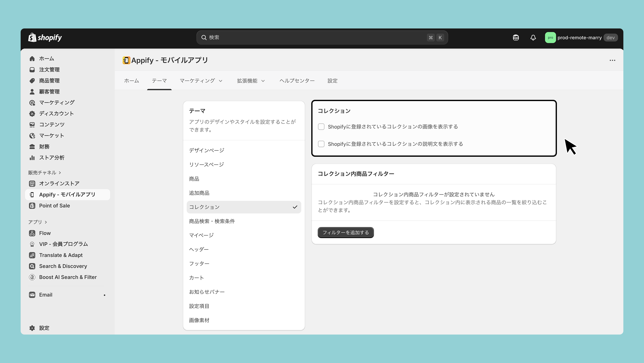Image resolution: width=644 pixels, height=363 pixels.
Task: Click フィルターを追加する button
Action: (346, 233)
